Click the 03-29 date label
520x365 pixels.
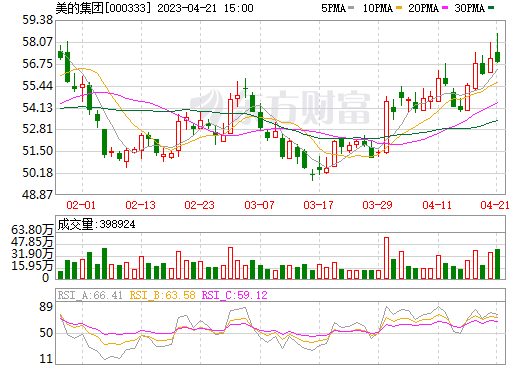click(x=377, y=205)
